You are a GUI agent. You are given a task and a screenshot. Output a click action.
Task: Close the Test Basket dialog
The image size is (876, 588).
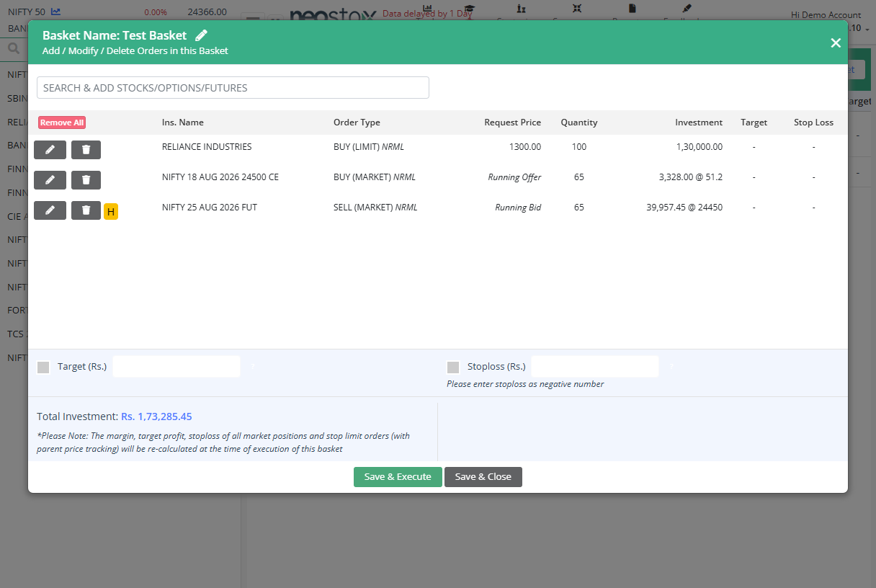836,43
